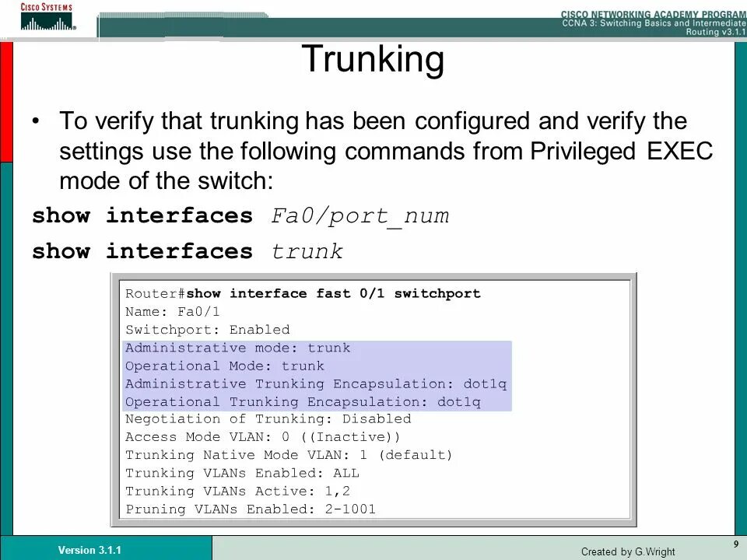Screen dimensions: 747x560
Task: Click the 'Administrative mode: trunk' line
Action: [x=238, y=348]
